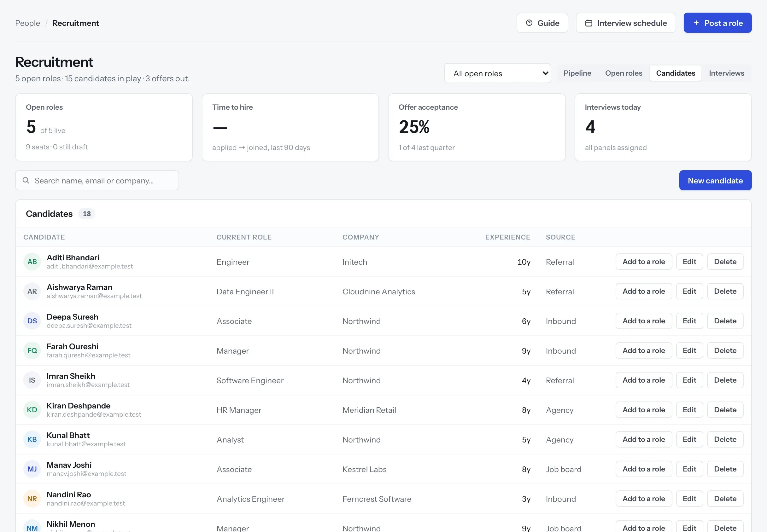Delete Kiran Deshpande's entry
767x532 pixels.
point(725,410)
